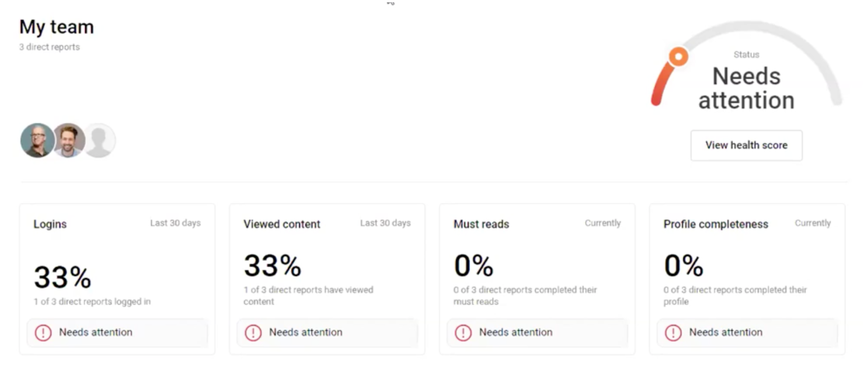The height and width of the screenshot is (372, 868).
Task: Open the View health score button
Action: (746, 145)
